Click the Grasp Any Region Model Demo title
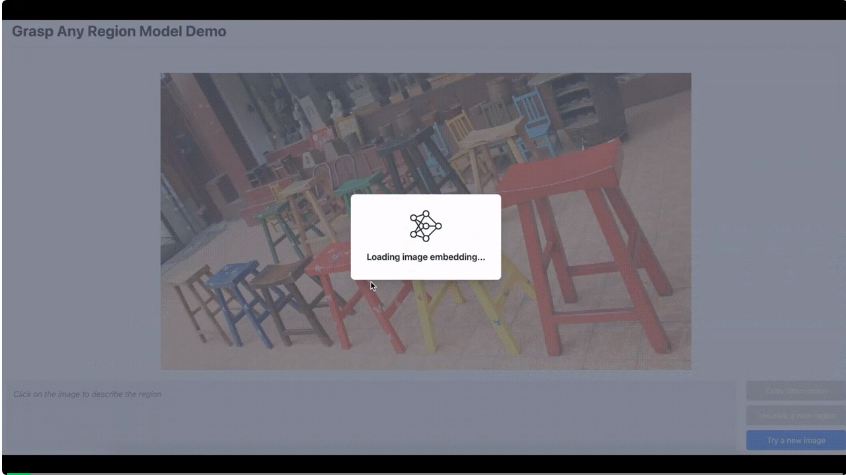The width and height of the screenshot is (846, 475). pos(119,32)
